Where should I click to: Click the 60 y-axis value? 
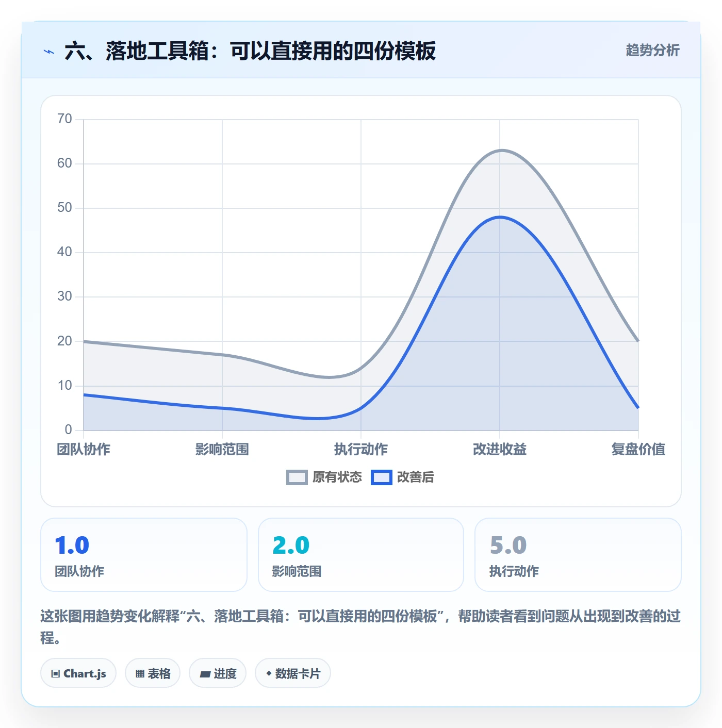point(64,163)
